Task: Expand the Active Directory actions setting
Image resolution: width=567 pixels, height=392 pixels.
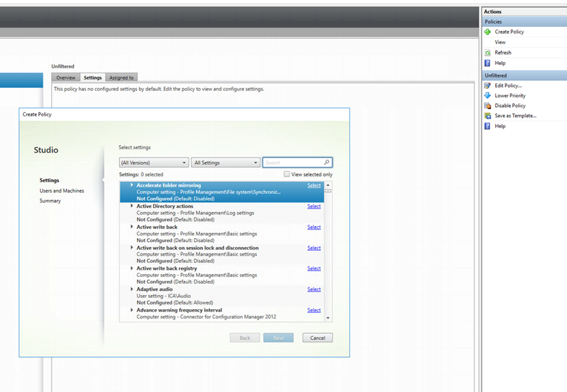Action: (x=132, y=206)
